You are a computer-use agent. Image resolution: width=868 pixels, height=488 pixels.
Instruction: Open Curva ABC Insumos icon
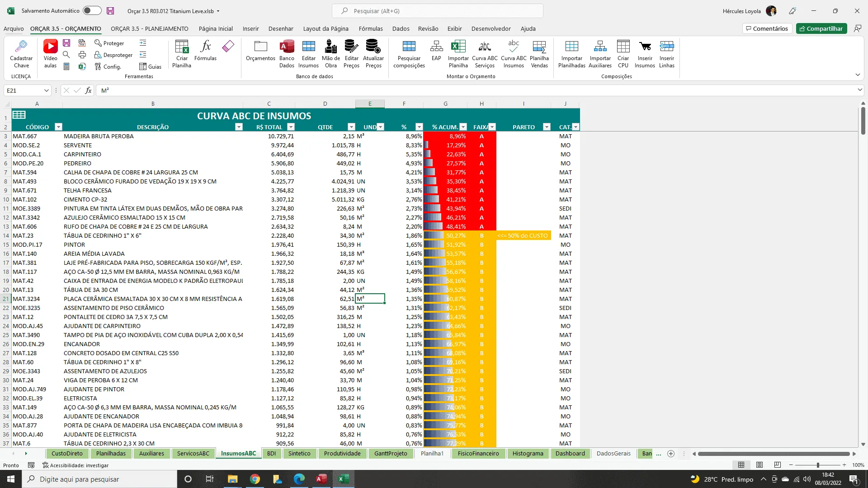coord(514,46)
